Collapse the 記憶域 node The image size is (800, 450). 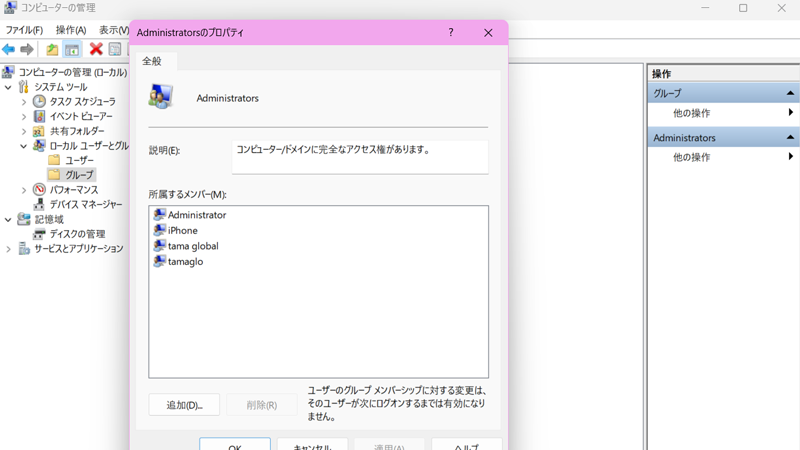click(8, 220)
